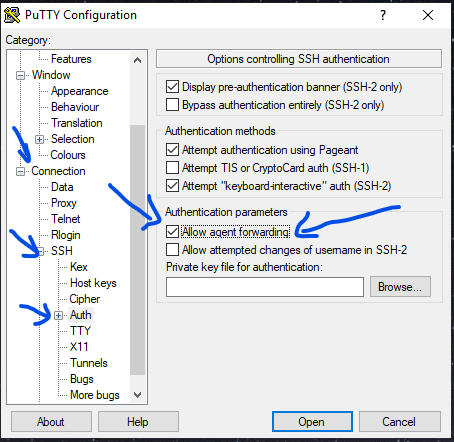Select the Connection category
The height and width of the screenshot is (442, 454).
click(x=58, y=171)
